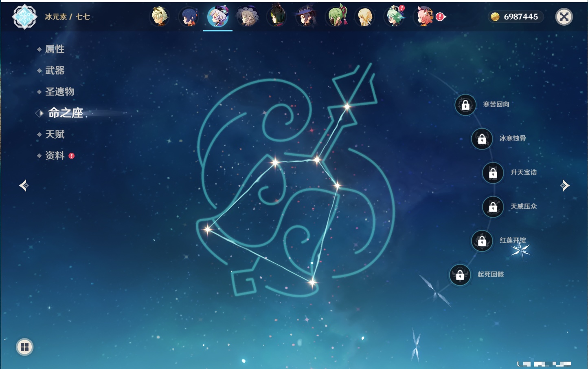Select the black-and-green-eared Tighnari avatar
The height and width of the screenshot is (369, 588).
(x=276, y=17)
